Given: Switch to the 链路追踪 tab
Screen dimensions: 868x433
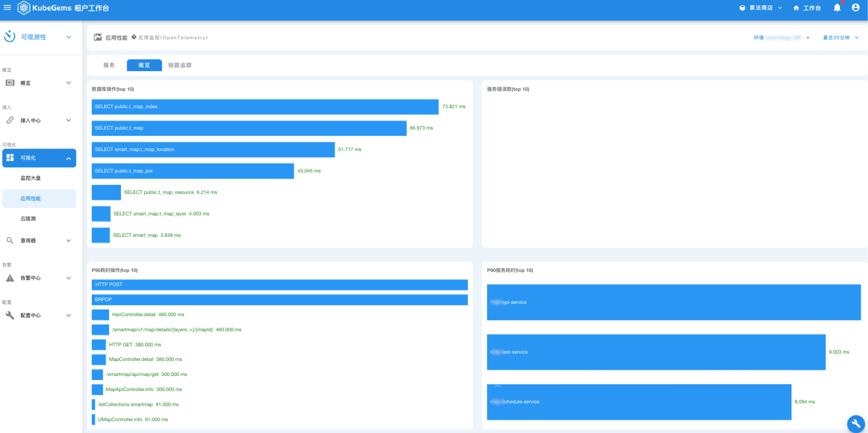Looking at the screenshot, I should [180, 65].
